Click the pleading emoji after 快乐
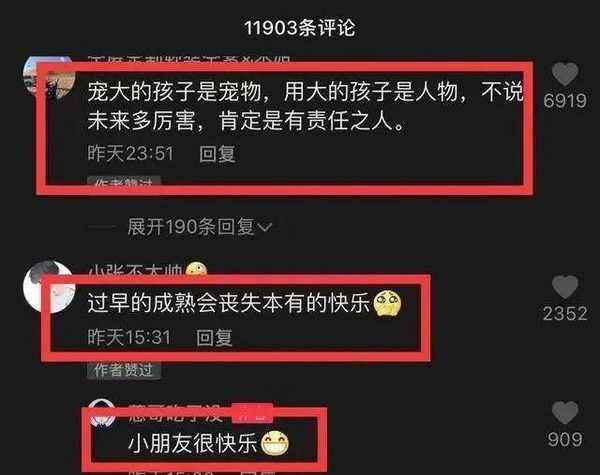This screenshot has width=600, height=475. pyautogui.click(x=387, y=303)
